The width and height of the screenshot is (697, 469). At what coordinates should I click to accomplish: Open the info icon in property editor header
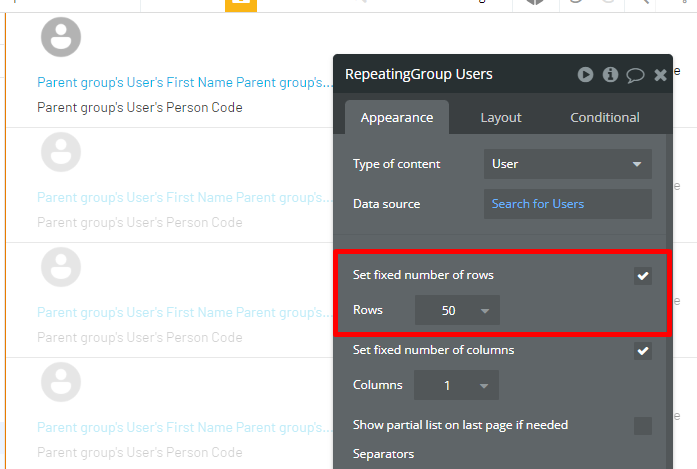tap(610, 74)
